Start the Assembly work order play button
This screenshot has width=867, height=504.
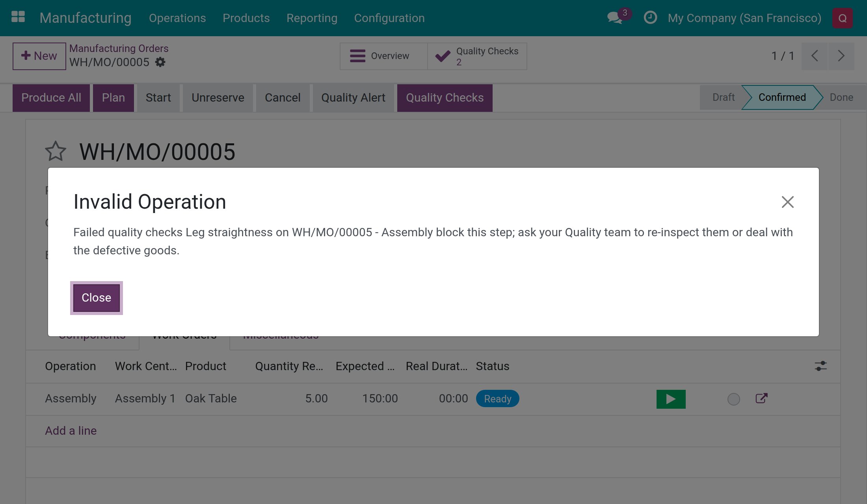[x=671, y=399]
